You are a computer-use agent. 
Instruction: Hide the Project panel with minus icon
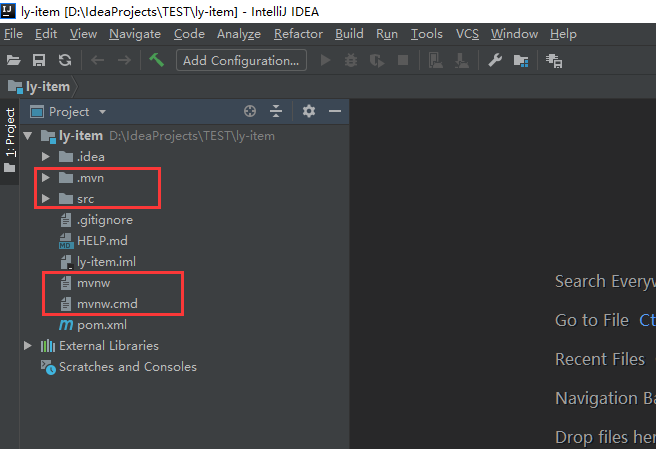pos(335,111)
